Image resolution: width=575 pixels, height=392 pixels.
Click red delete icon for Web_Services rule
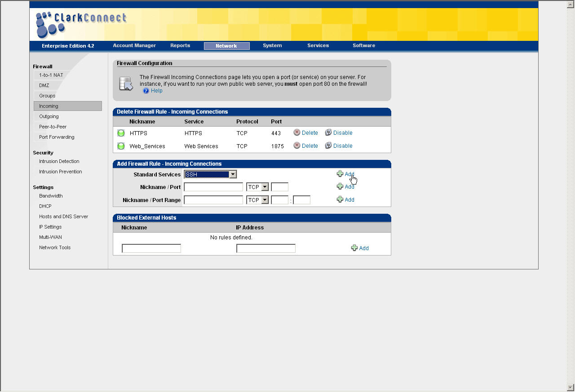[x=297, y=145]
